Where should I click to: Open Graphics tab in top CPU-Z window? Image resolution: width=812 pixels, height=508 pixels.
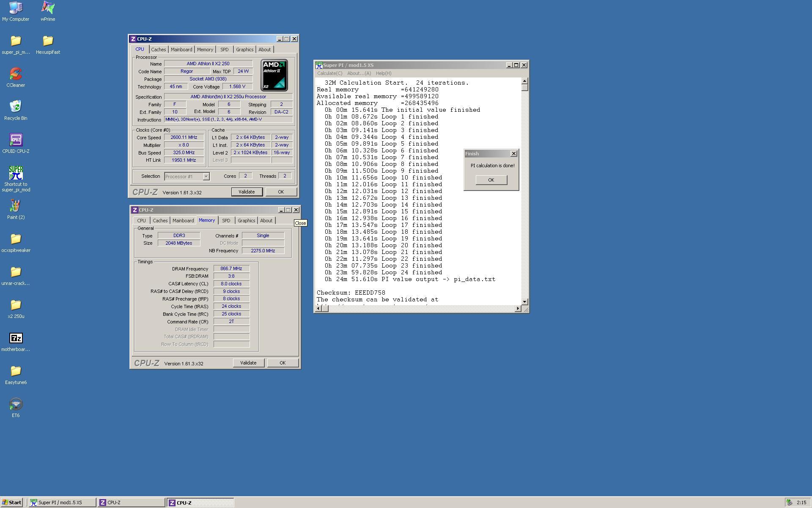[244, 50]
